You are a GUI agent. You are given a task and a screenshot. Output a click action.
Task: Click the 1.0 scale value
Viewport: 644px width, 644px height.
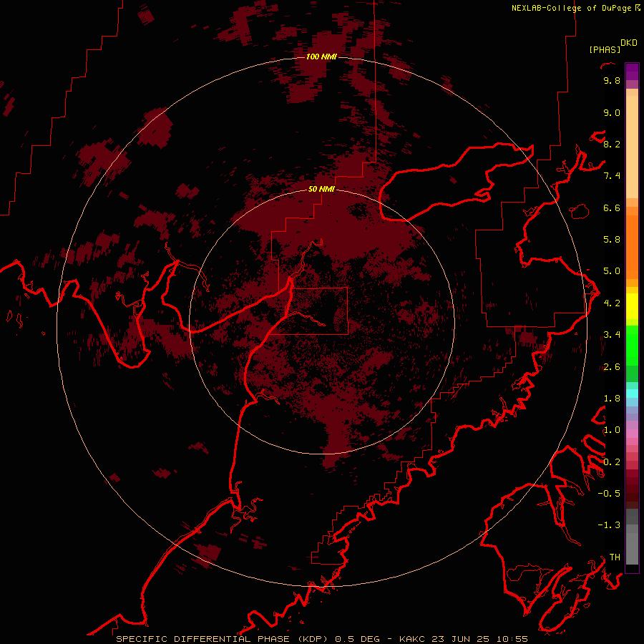612,430
